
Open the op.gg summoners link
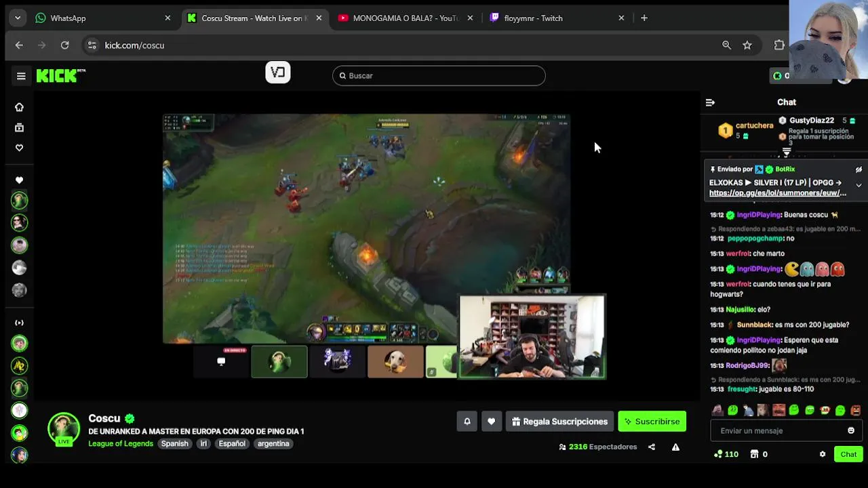tap(777, 193)
